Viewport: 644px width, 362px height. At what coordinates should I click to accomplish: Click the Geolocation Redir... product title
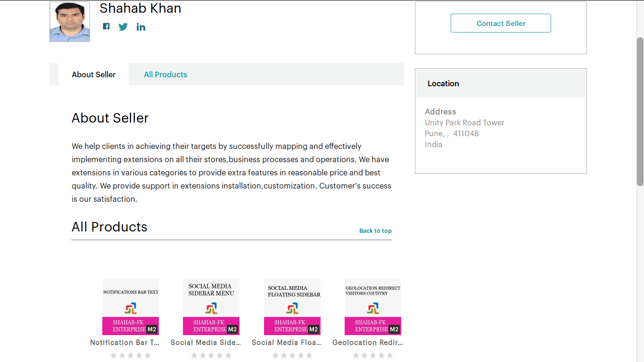pos(368,343)
